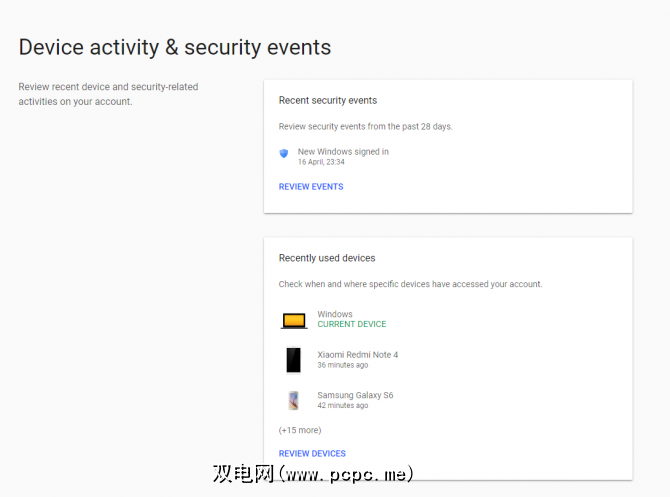
Task: Click the Check when and where description
Action: [410, 284]
